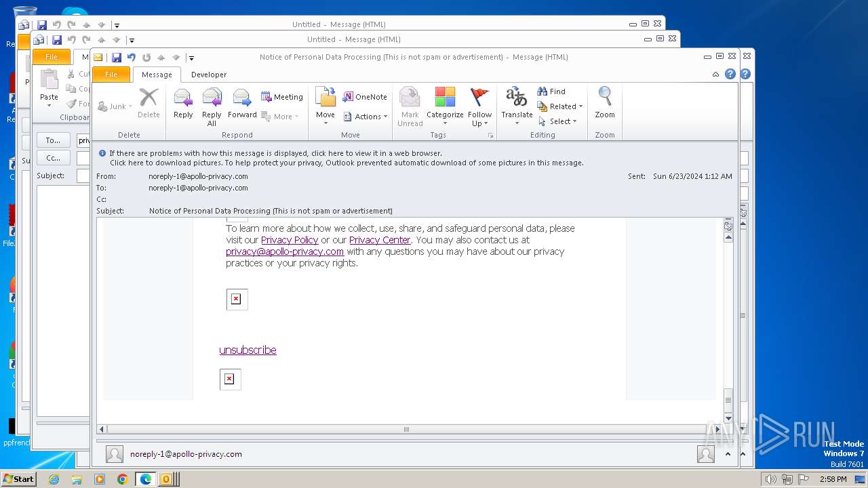Click blocked picture placeholder below unsubscribe
The height and width of the screenshot is (488, 868).
(x=230, y=379)
